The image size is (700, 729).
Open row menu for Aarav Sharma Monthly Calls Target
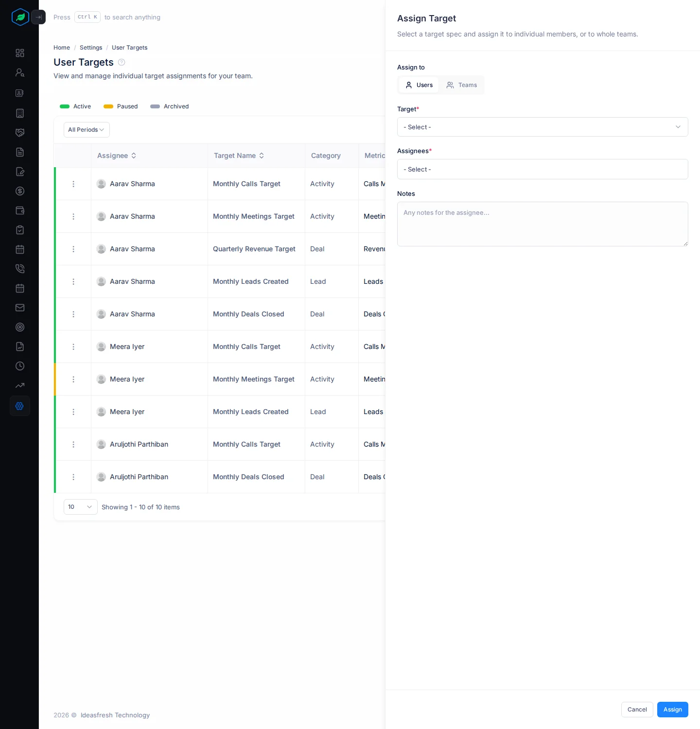point(73,184)
